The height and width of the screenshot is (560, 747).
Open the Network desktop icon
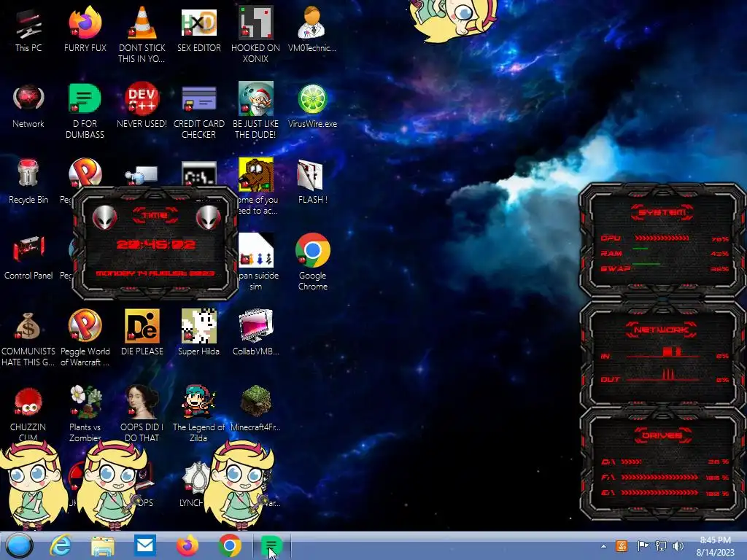[x=28, y=98]
